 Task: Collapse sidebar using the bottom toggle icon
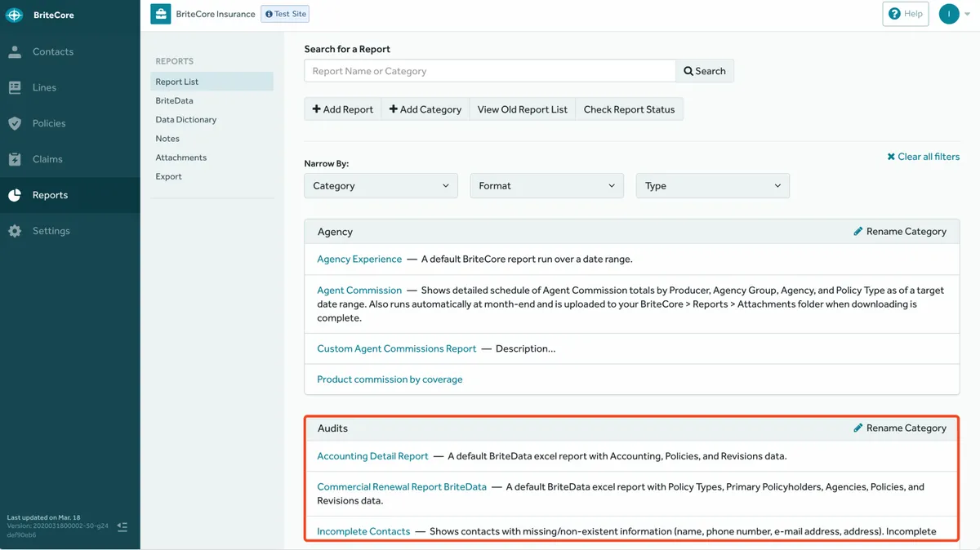[x=122, y=527]
